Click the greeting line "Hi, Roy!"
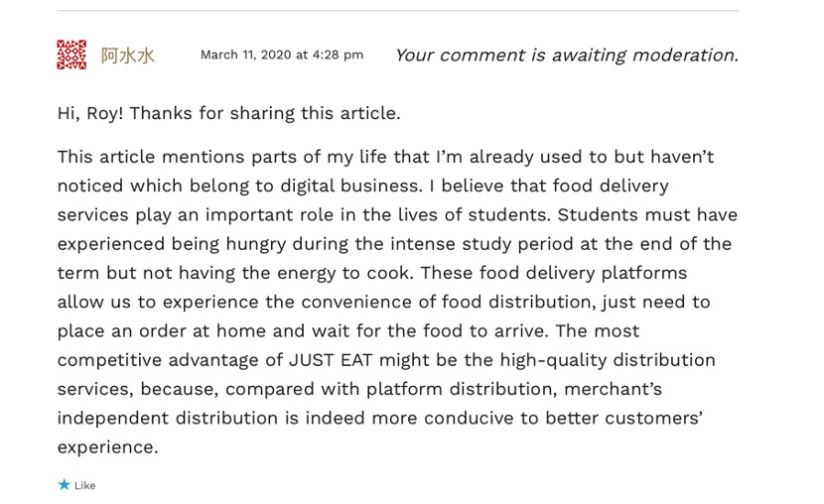 tap(90, 113)
